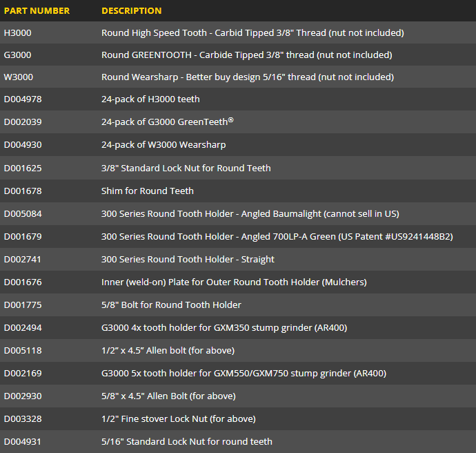Click Shim for Round Teeth row
Viewport: 476px width, 453px height.
pos(238,191)
